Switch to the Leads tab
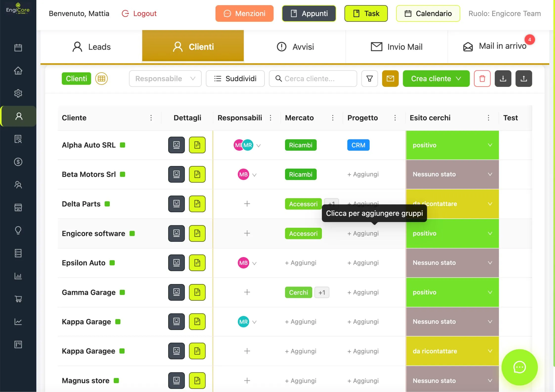Viewport: 555px width, 392px height. [91, 47]
